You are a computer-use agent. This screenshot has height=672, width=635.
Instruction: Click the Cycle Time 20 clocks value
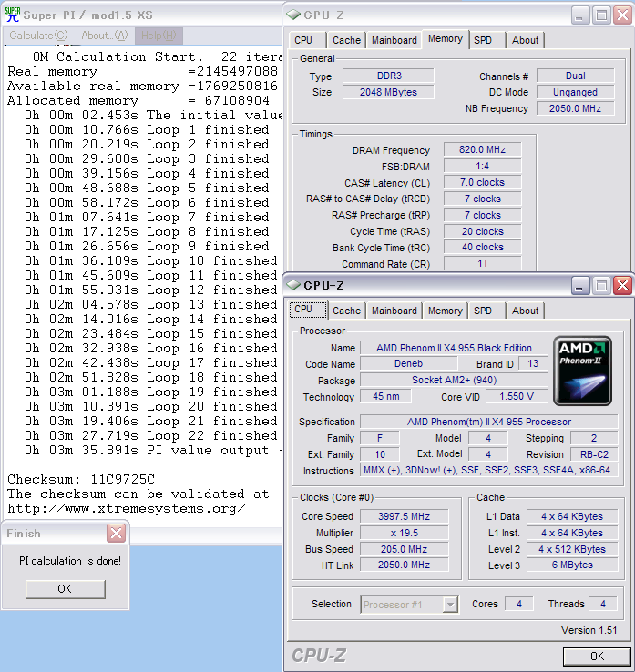(482, 231)
